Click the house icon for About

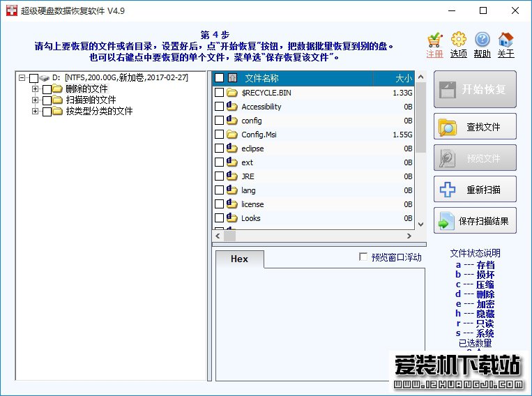tap(506, 40)
